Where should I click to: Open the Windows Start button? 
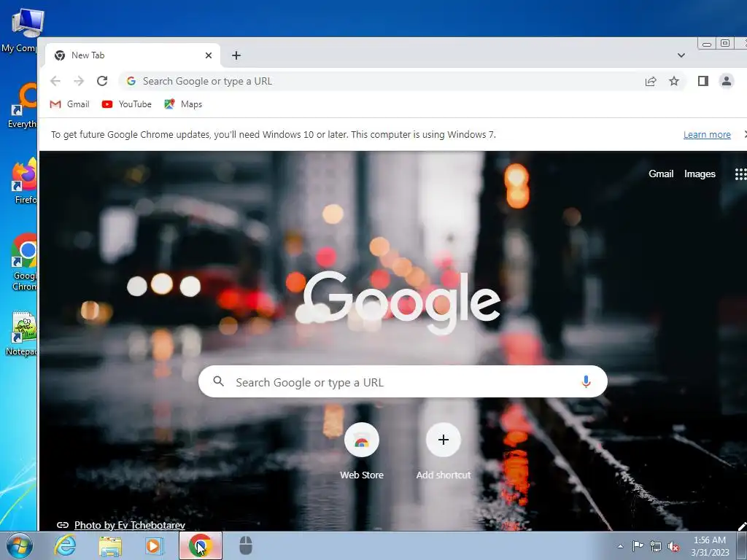[x=19, y=545]
